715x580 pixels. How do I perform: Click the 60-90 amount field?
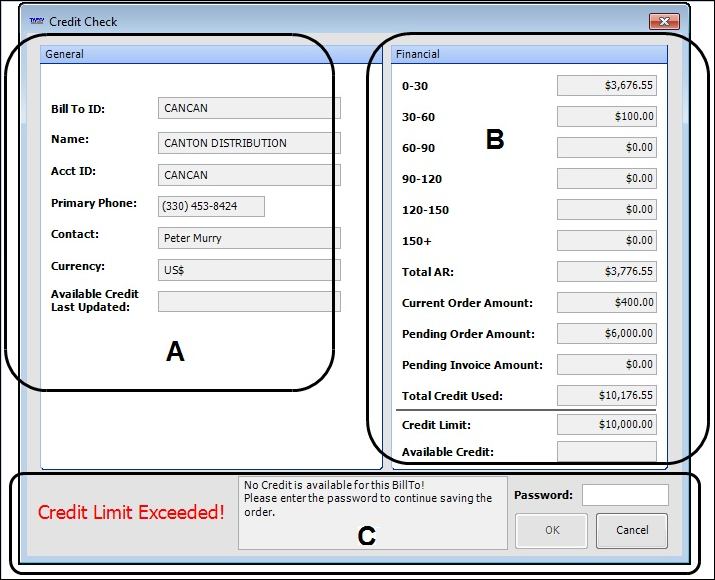[x=607, y=148]
